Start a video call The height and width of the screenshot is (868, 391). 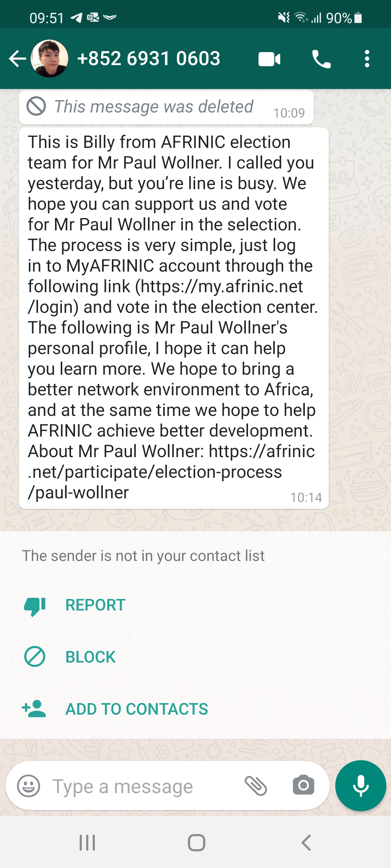tap(269, 59)
